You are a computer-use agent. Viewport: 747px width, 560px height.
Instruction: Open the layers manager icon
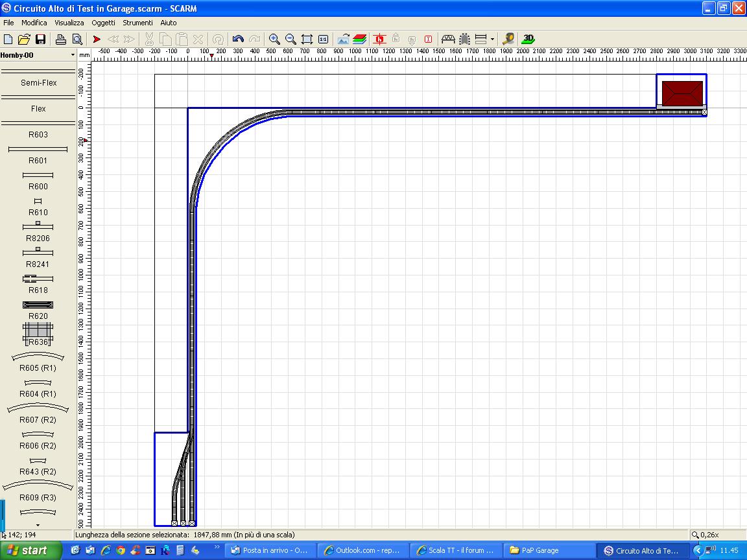(x=360, y=39)
